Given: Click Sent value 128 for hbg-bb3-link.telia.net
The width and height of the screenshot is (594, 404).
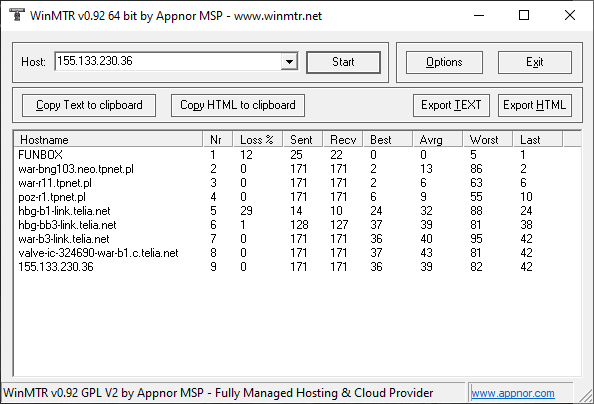Looking at the screenshot, I should click(299, 225).
